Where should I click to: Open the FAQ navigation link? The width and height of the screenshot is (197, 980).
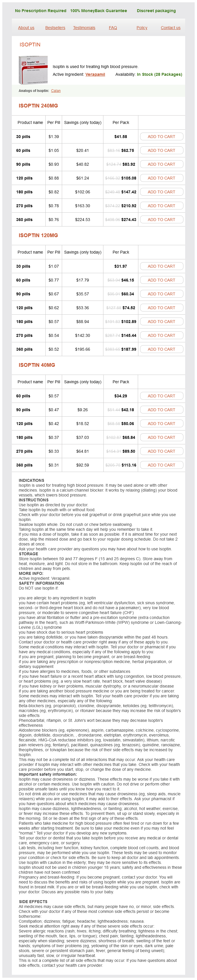pyautogui.click(x=113, y=28)
